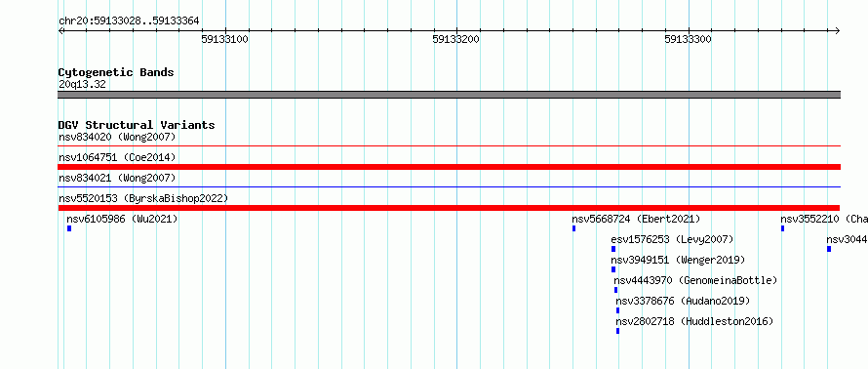
Task: Click the nsv3552210 variant label
Action: pyautogui.click(x=824, y=219)
